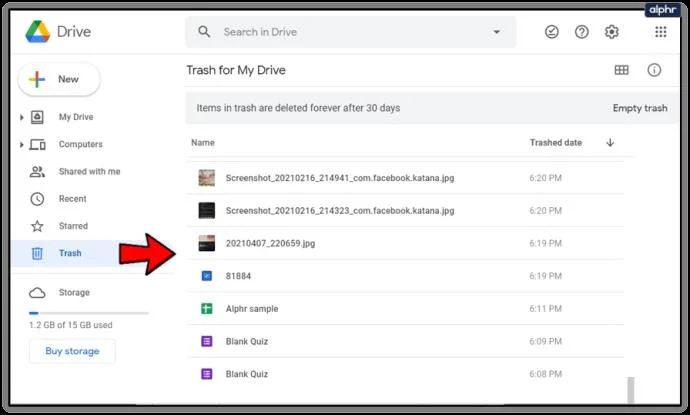Click the Storage cloud icon
The height and width of the screenshot is (415, 690).
click(x=37, y=293)
